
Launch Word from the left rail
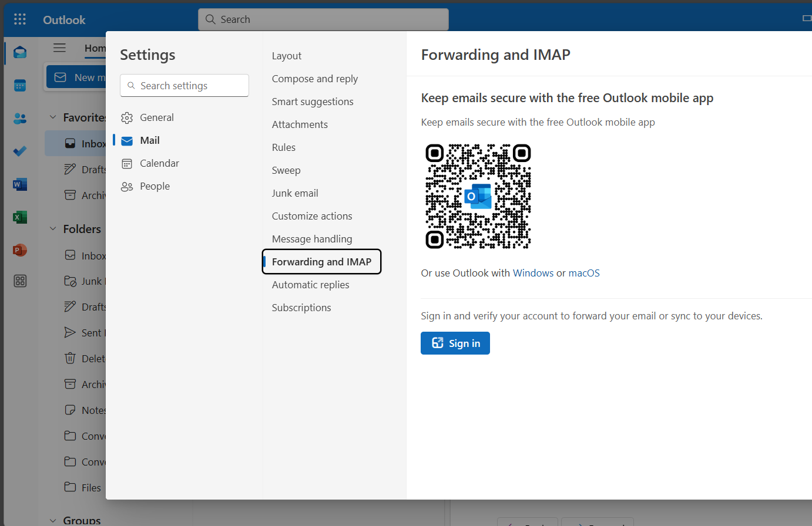20,184
